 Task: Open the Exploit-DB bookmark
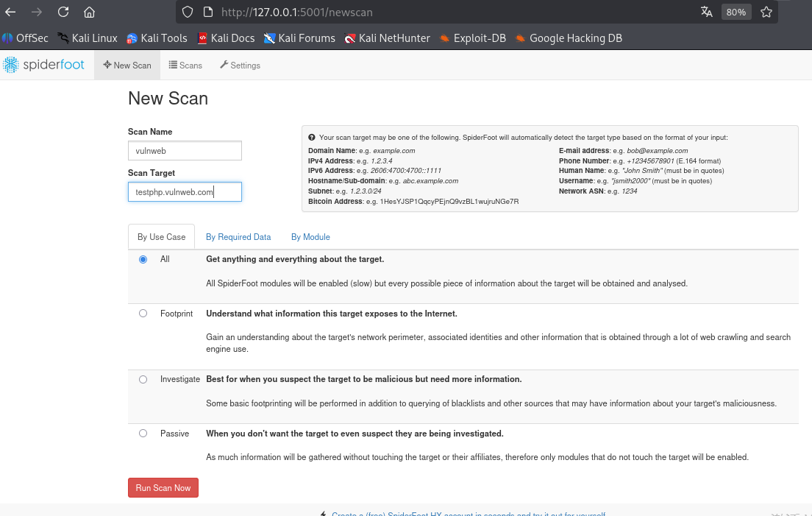click(473, 38)
